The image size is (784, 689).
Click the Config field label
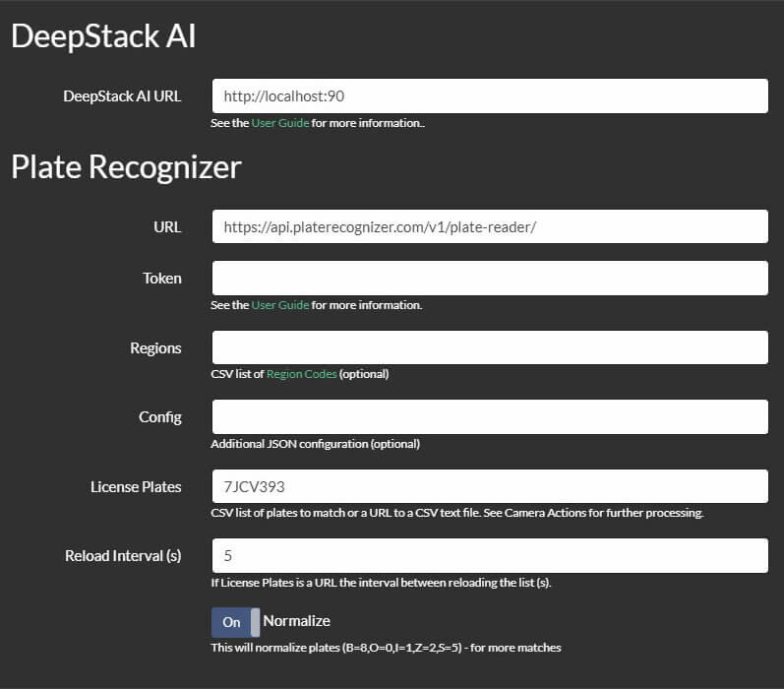click(x=160, y=417)
